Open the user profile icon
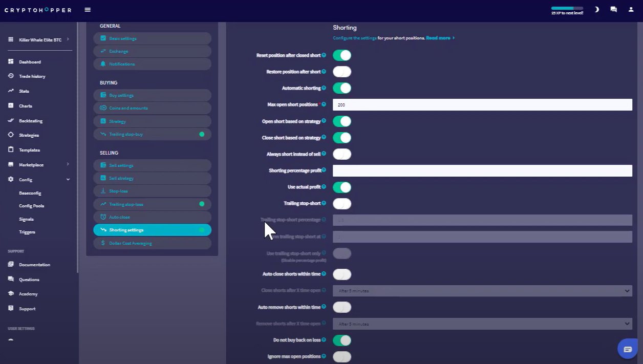 pos(631,10)
